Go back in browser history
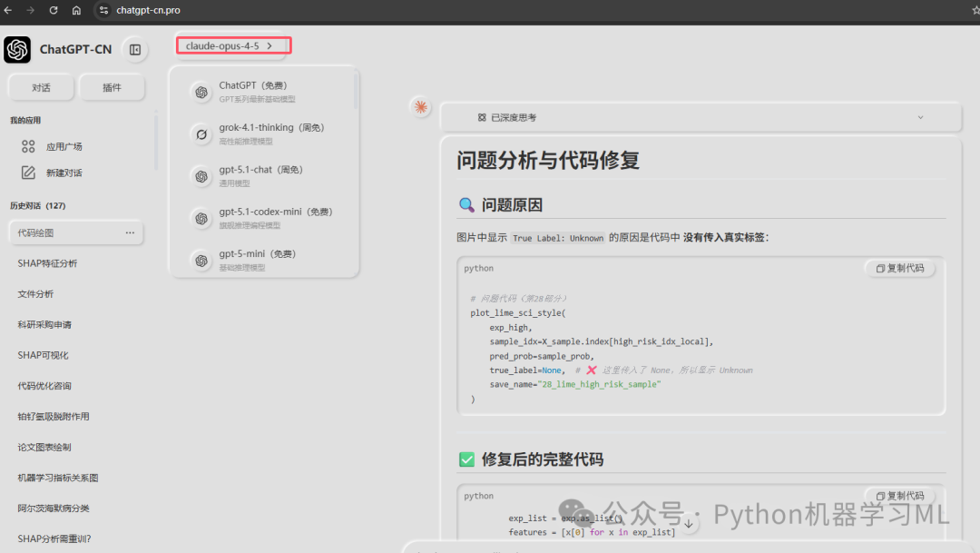The height and width of the screenshot is (553, 980). point(8,10)
